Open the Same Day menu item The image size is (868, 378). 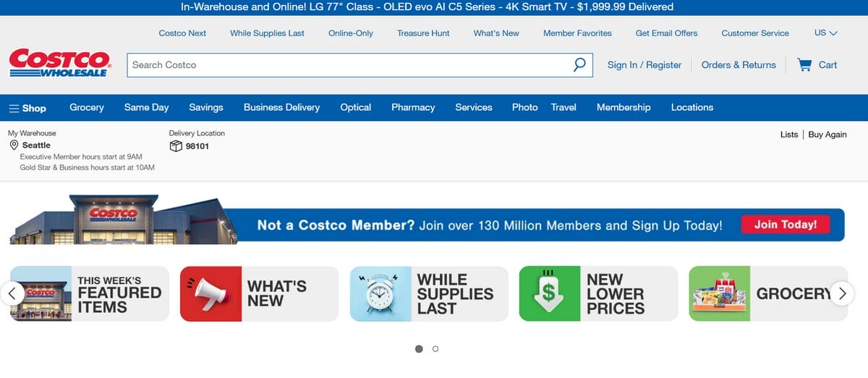coord(146,107)
